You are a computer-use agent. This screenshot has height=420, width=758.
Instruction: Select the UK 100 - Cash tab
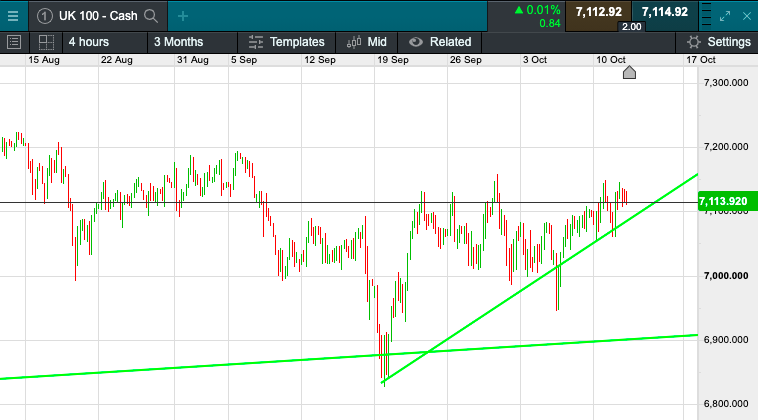pos(97,15)
